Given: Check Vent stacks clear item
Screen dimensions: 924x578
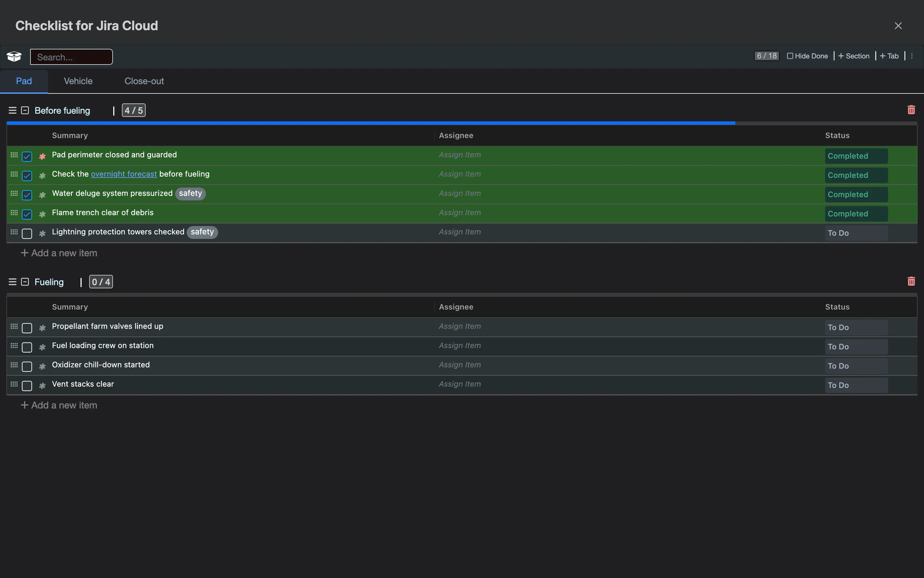Looking at the screenshot, I should point(27,386).
